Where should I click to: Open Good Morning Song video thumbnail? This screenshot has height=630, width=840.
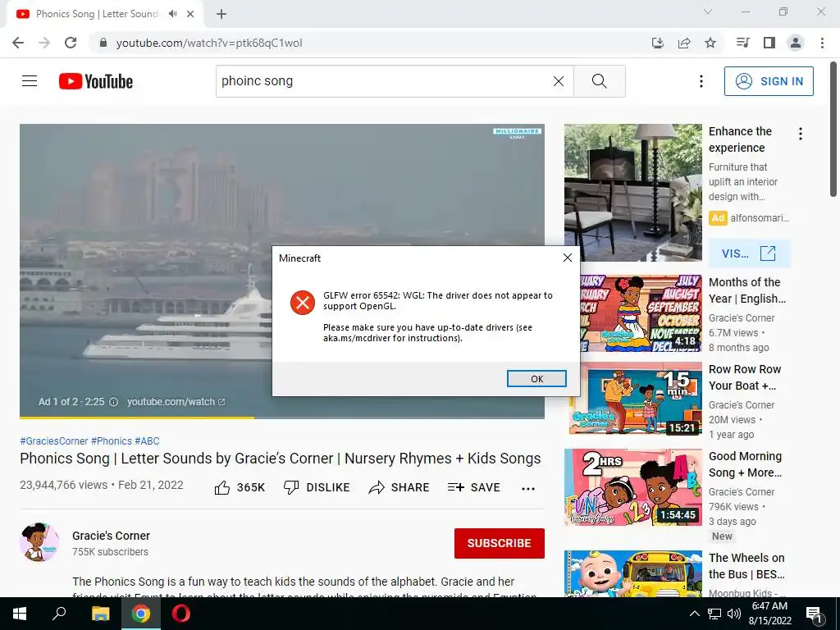[x=632, y=487]
